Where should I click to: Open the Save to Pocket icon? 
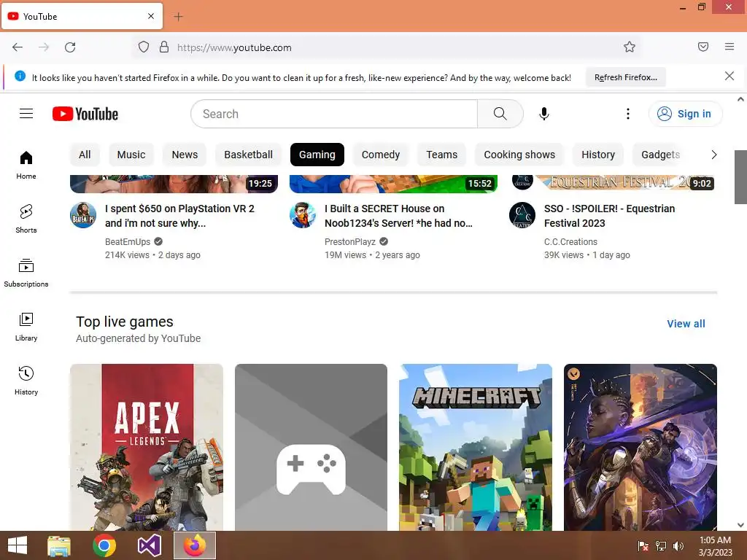click(x=703, y=47)
